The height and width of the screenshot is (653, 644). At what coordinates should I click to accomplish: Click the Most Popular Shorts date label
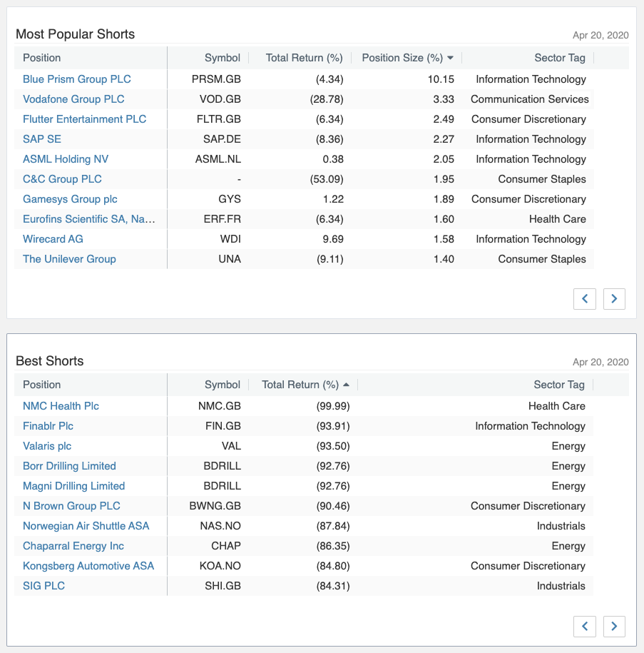click(600, 36)
